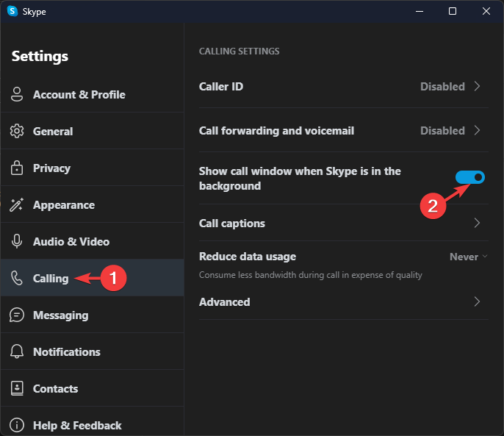Image resolution: width=504 pixels, height=436 pixels.
Task: Click the Call captions label
Action: [x=232, y=224]
